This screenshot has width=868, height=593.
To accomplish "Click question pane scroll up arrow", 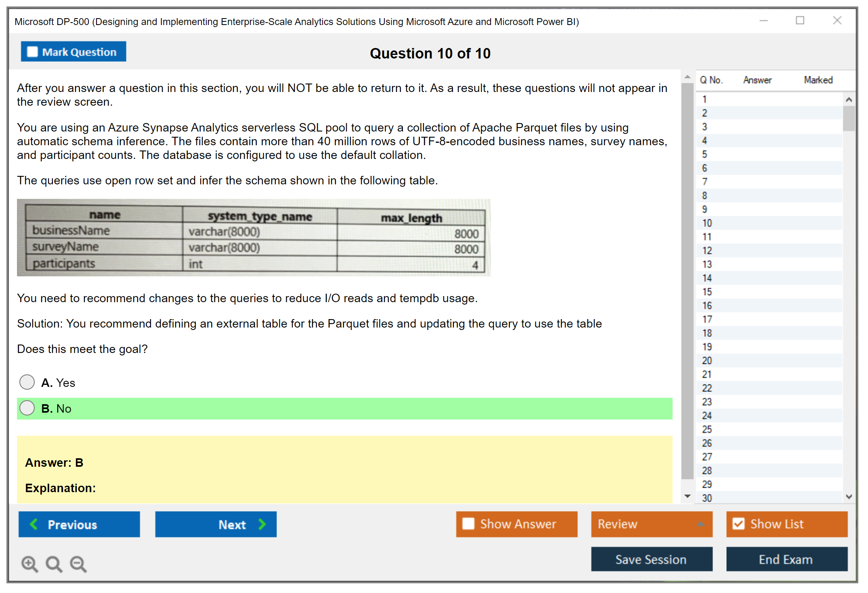I will pyautogui.click(x=687, y=77).
